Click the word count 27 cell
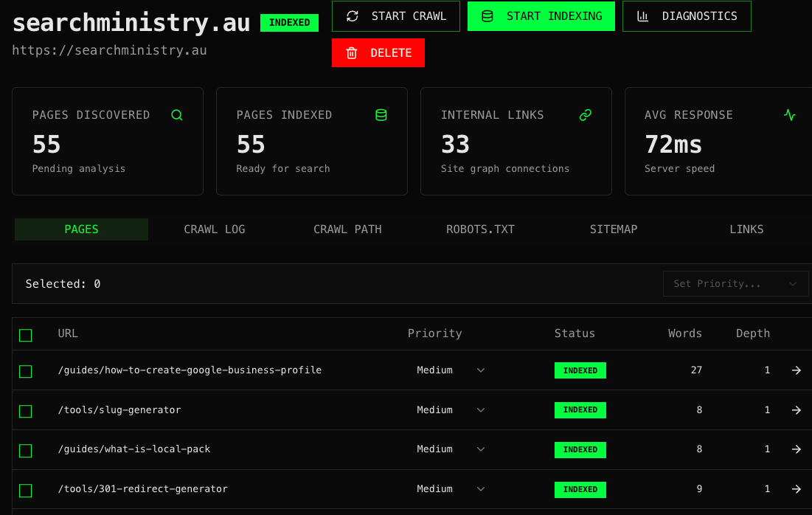 coord(696,370)
